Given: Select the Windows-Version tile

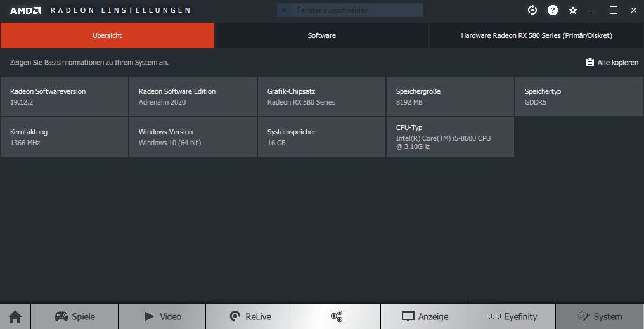Looking at the screenshot, I should pos(193,137).
